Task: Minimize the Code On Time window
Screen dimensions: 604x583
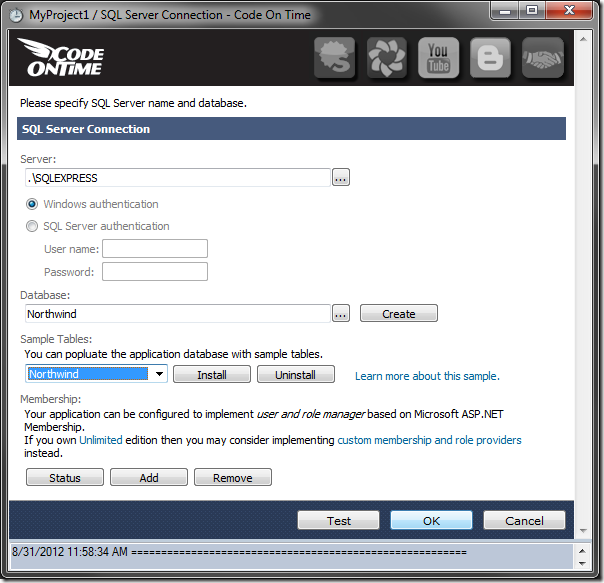Action: coord(505,11)
